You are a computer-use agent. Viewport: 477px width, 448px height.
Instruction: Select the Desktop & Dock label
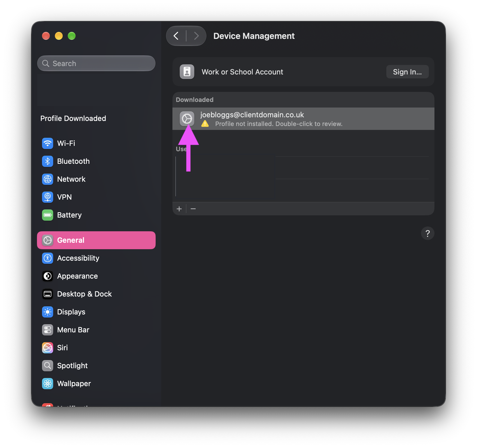[x=85, y=294]
